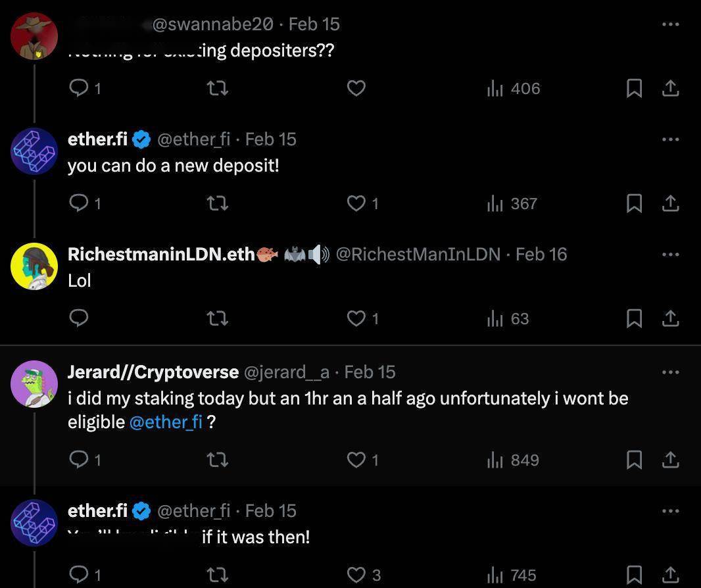This screenshot has height=588, width=701.
Task: Open RichestmaninLDN's yellow avatar
Action: 34,266
